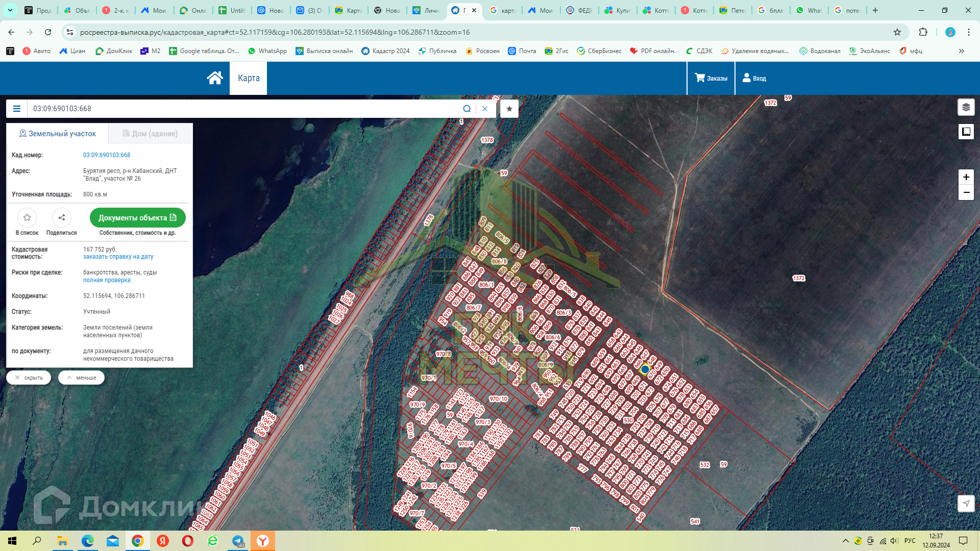
Task: Click the star favorites button by search
Action: point(509,109)
